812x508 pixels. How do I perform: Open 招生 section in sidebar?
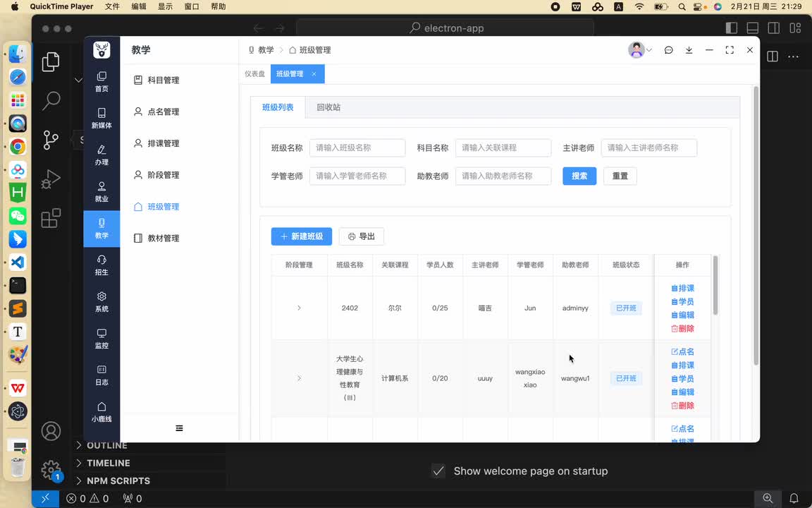(x=101, y=265)
